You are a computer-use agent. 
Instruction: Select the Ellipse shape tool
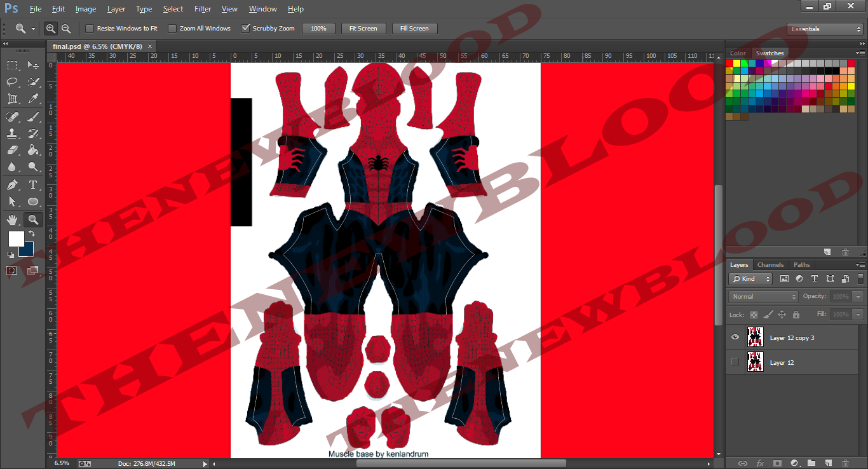33,202
